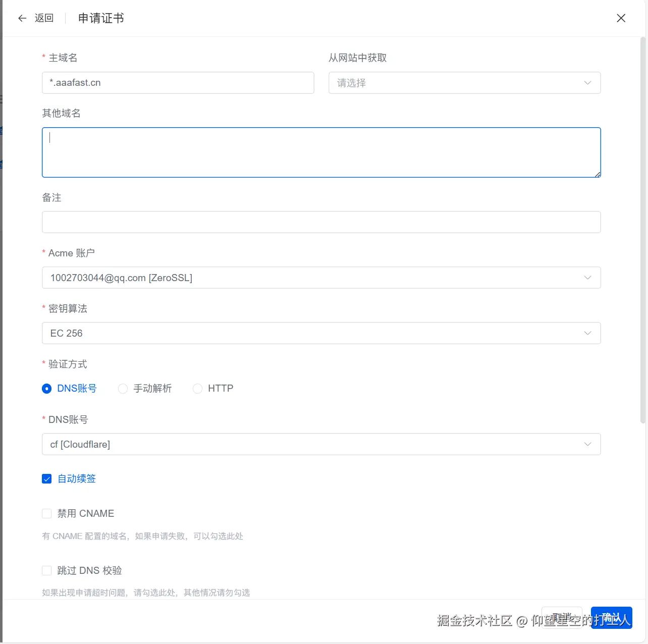Viewport: 648px width, 644px height.
Task: Click the dialog vertical scrollbar
Action: point(643,230)
